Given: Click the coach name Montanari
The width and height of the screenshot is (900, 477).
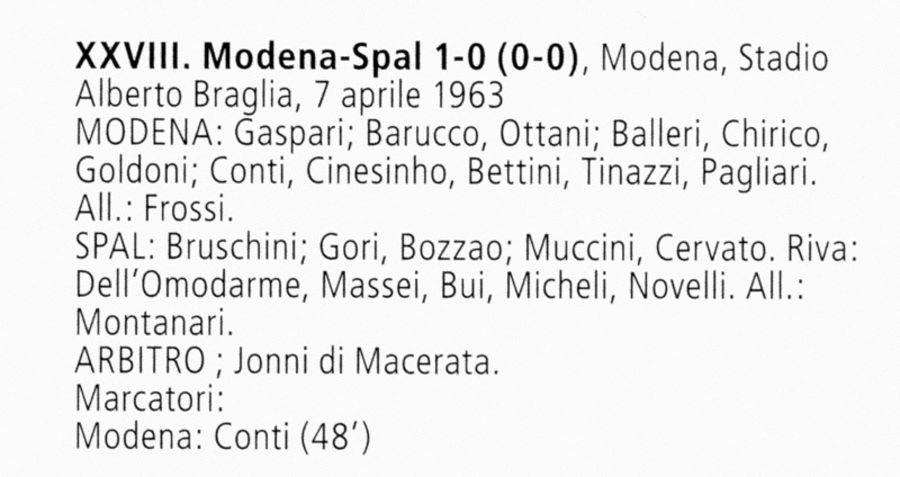Looking at the screenshot, I should click(154, 323).
